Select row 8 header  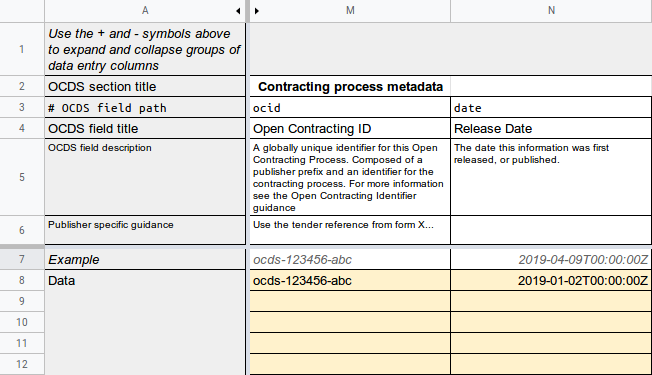(22, 280)
